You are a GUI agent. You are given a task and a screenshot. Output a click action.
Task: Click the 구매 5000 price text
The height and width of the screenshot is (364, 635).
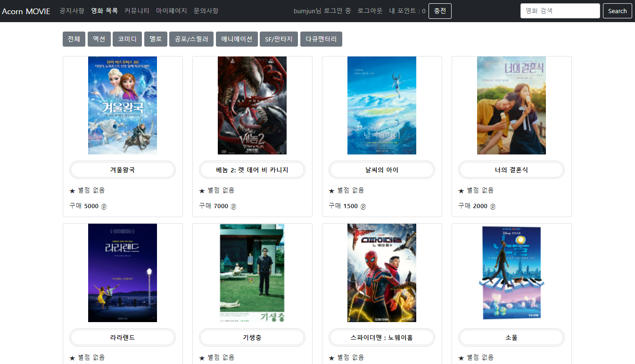pyautogui.click(x=84, y=206)
